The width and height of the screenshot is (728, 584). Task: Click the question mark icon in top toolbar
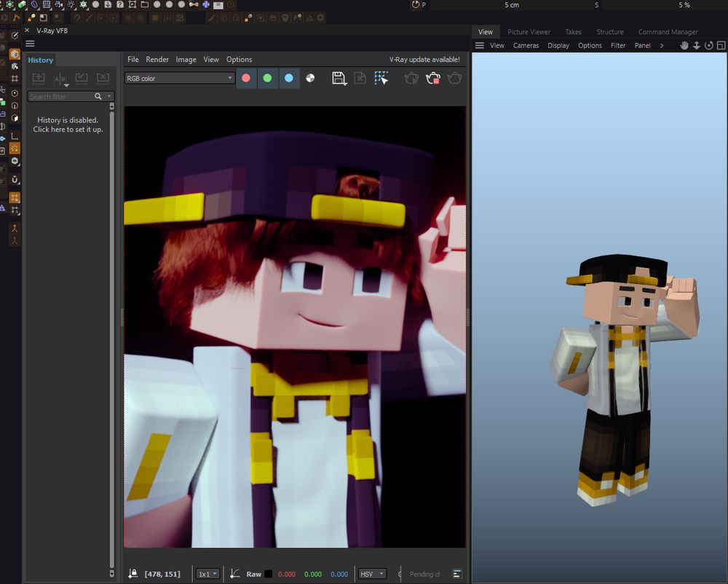click(x=120, y=4)
